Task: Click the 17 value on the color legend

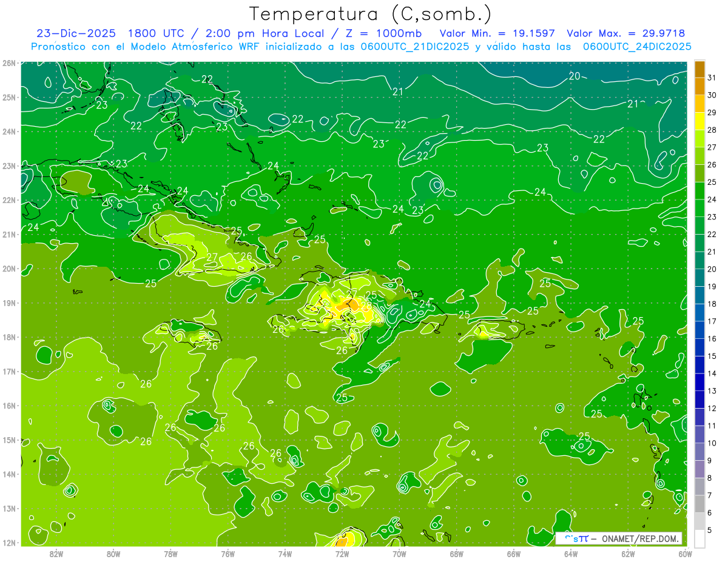Action: (712, 321)
